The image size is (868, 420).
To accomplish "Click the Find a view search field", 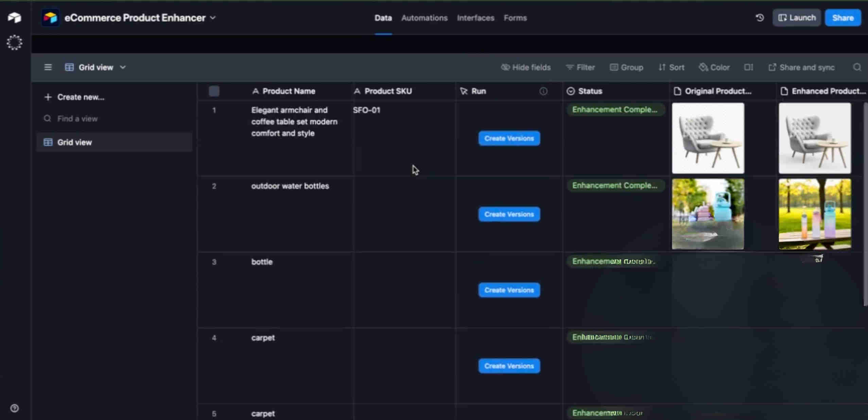I will coord(114,119).
